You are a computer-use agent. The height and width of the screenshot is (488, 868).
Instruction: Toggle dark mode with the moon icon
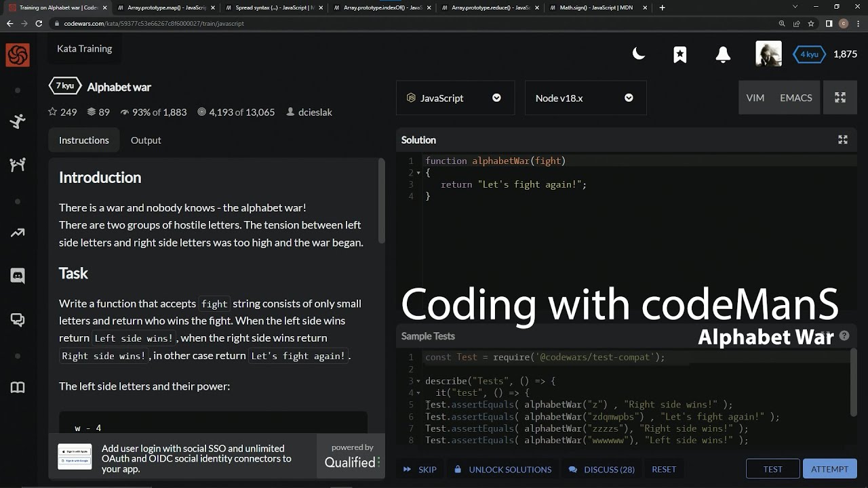pyautogui.click(x=638, y=54)
